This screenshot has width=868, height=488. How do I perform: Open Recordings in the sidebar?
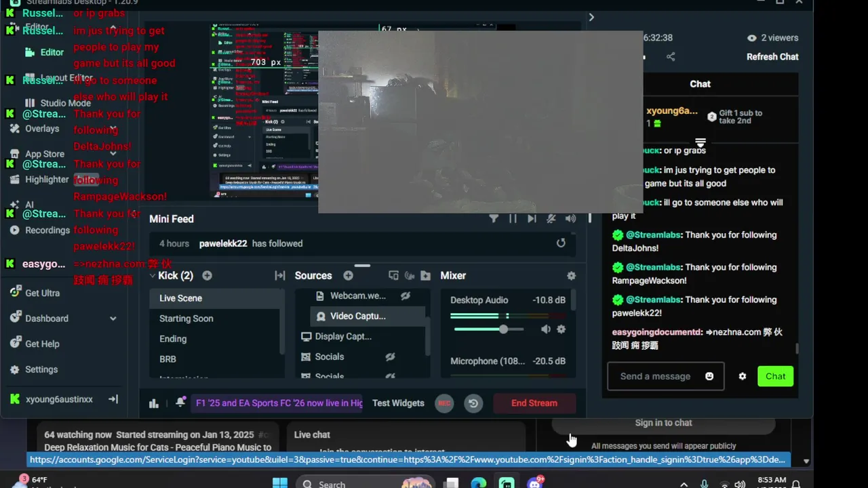coord(47,230)
